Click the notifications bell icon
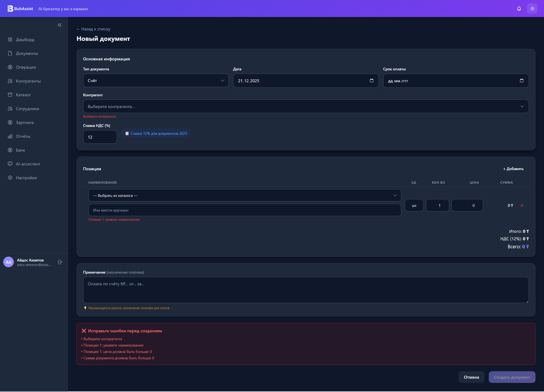The width and height of the screenshot is (544, 392). [x=519, y=9]
